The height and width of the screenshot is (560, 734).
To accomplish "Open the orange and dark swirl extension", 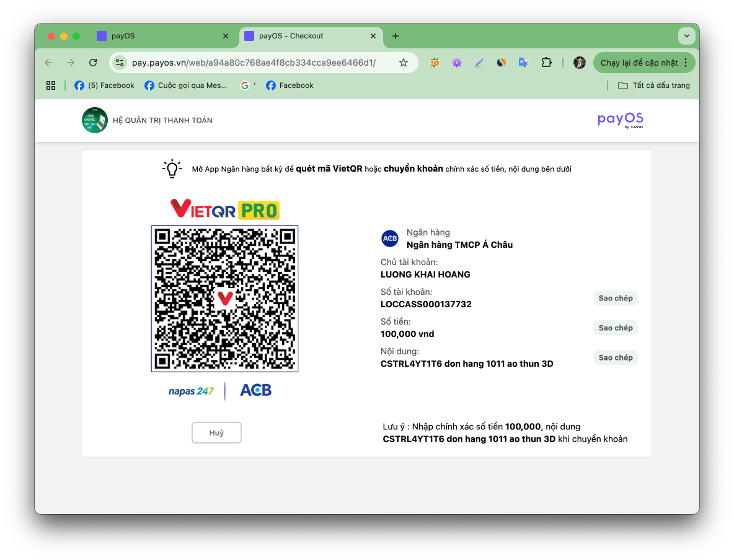I will click(x=502, y=63).
